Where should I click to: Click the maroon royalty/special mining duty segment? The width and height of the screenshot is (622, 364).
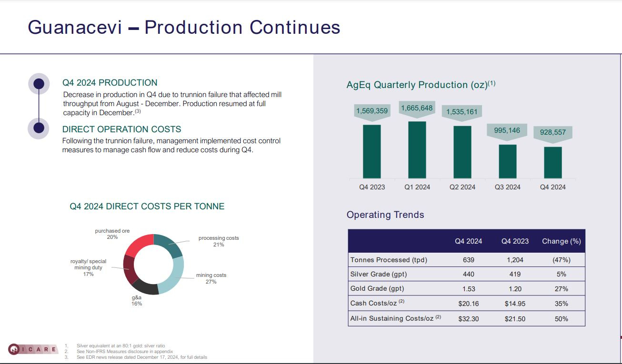(x=129, y=269)
